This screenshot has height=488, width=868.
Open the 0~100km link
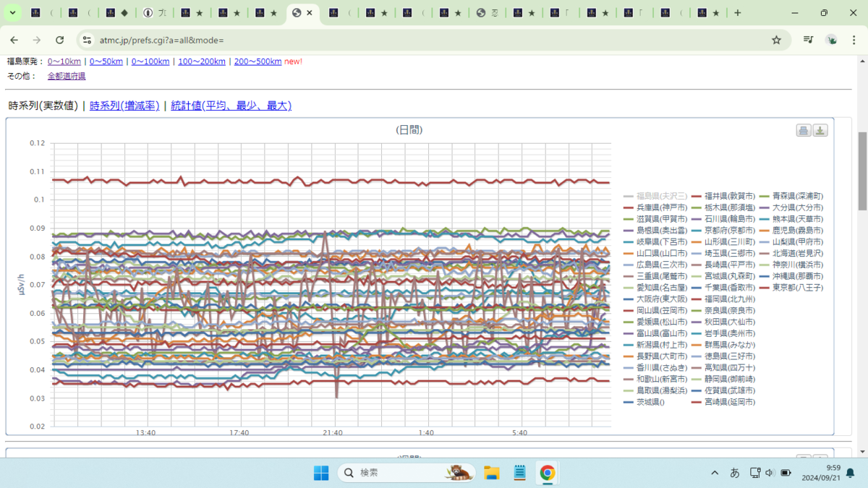pos(150,61)
